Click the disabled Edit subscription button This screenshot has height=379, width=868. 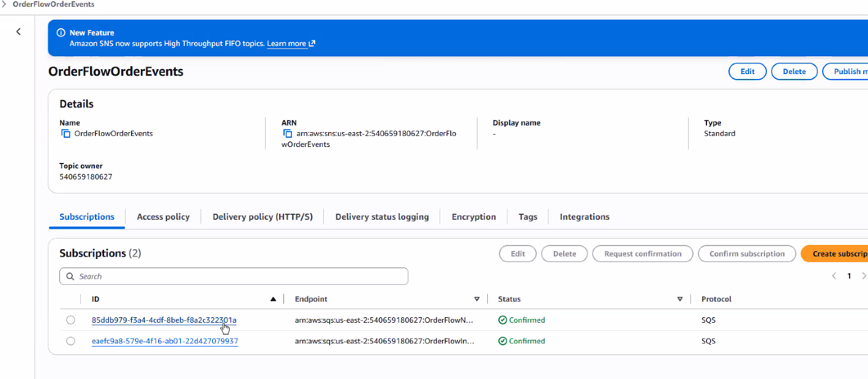coord(518,253)
